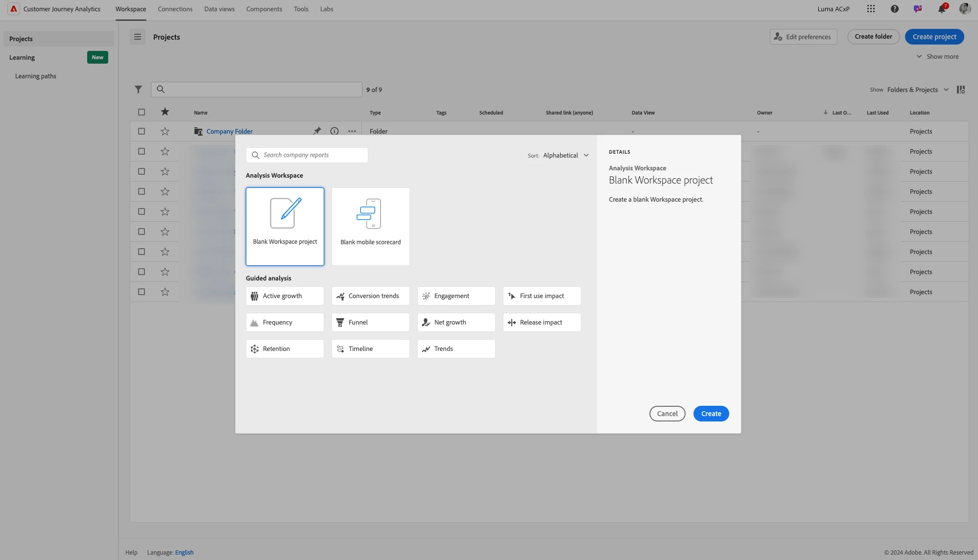Pin the Company Folder
This screenshot has width=978, height=560.
coord(317,131)
